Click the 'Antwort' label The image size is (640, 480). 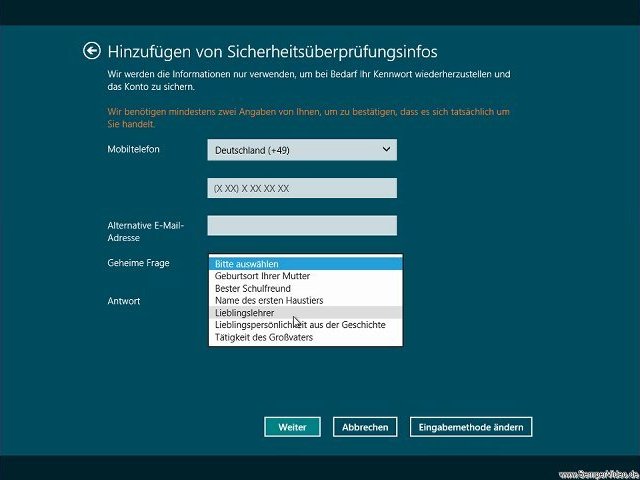tap(124, 301)
